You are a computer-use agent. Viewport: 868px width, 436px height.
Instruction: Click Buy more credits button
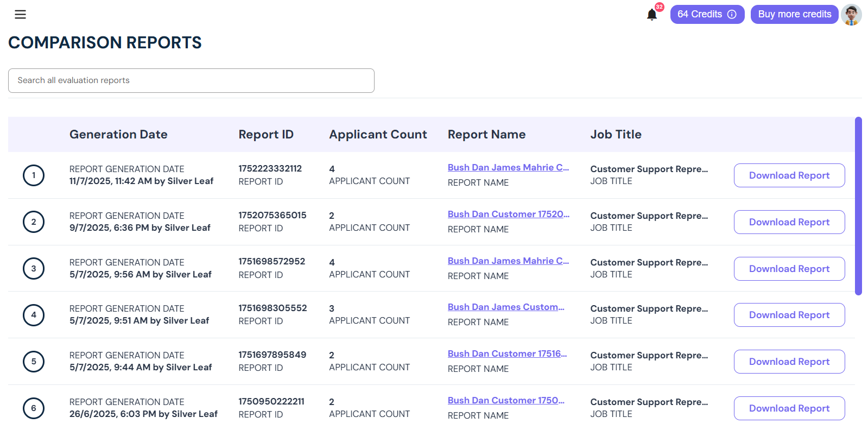tap(794, 15)
